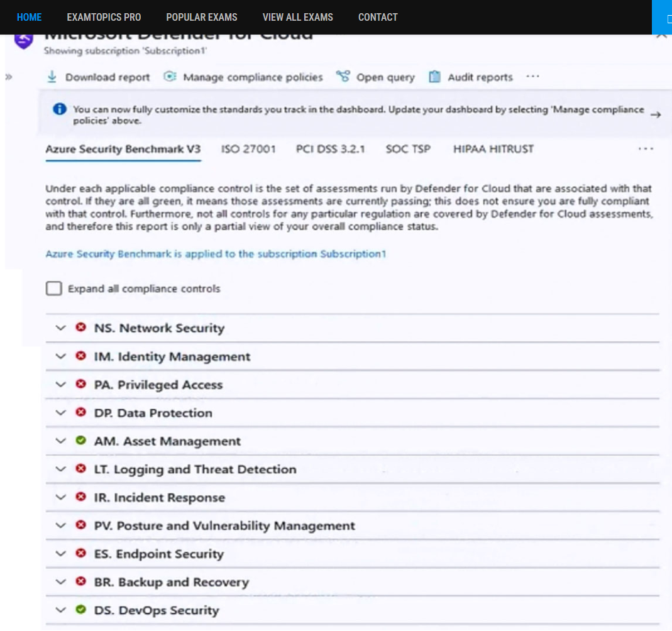Go to the CONTACT menu item

click(378, 17)
